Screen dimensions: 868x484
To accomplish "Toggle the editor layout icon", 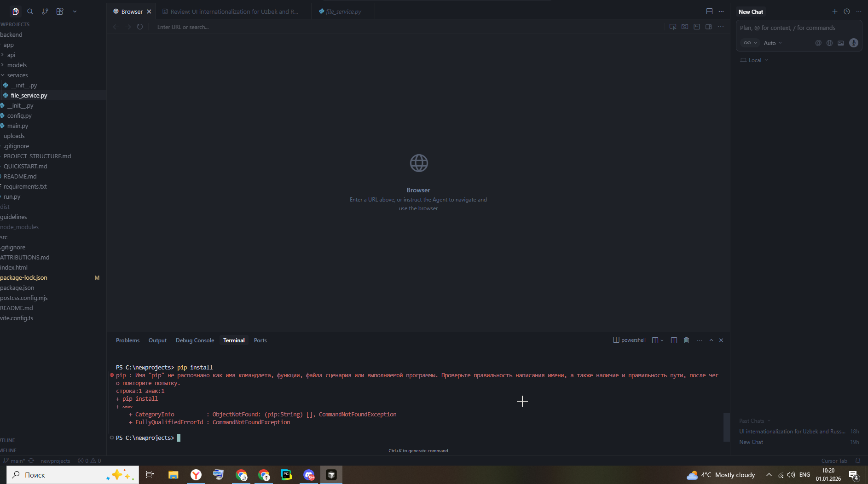I will coord(709,12).
